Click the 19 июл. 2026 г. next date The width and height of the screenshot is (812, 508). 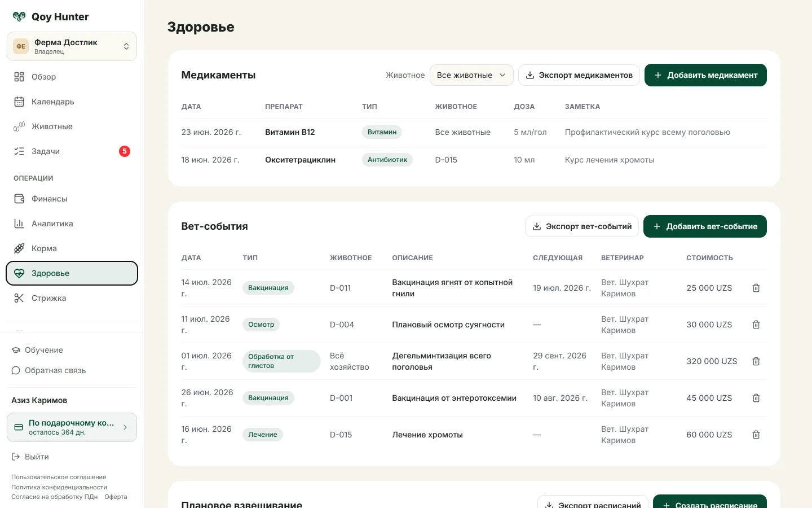click(562, 288)
